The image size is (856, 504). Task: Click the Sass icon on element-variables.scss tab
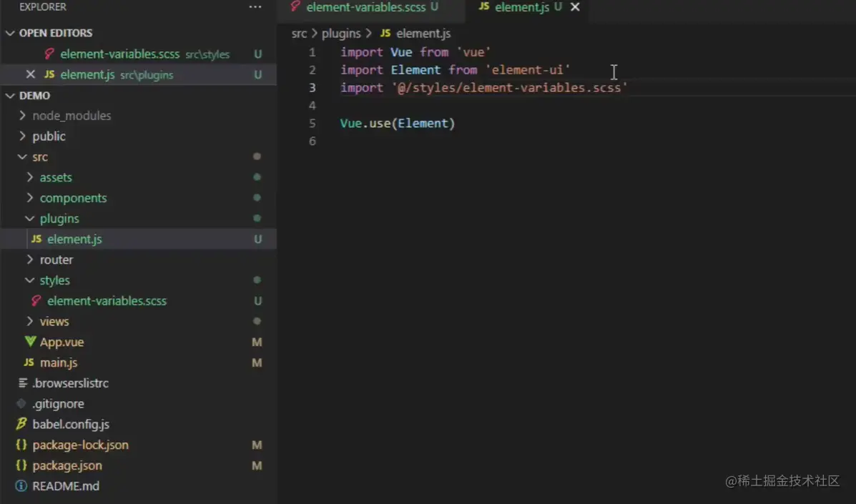click(295, 6)
